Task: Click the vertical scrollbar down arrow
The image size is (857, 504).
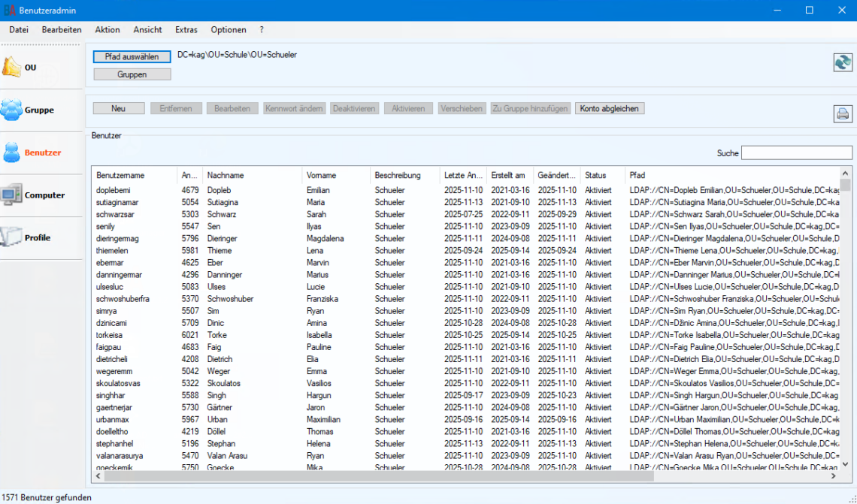Action: coord(845,464)
